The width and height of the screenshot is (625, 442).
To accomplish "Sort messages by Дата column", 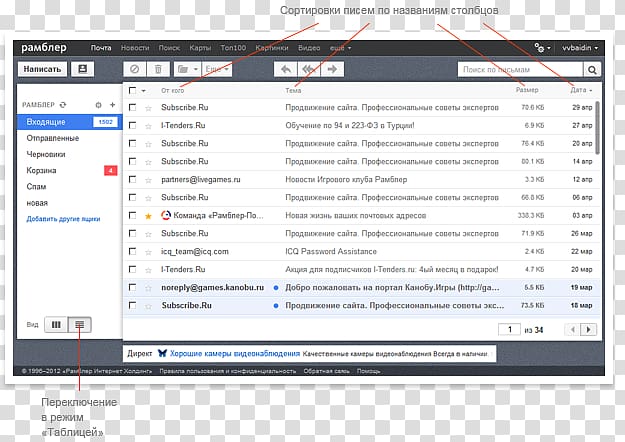I will pyautogui.click(x=581, y=90).
